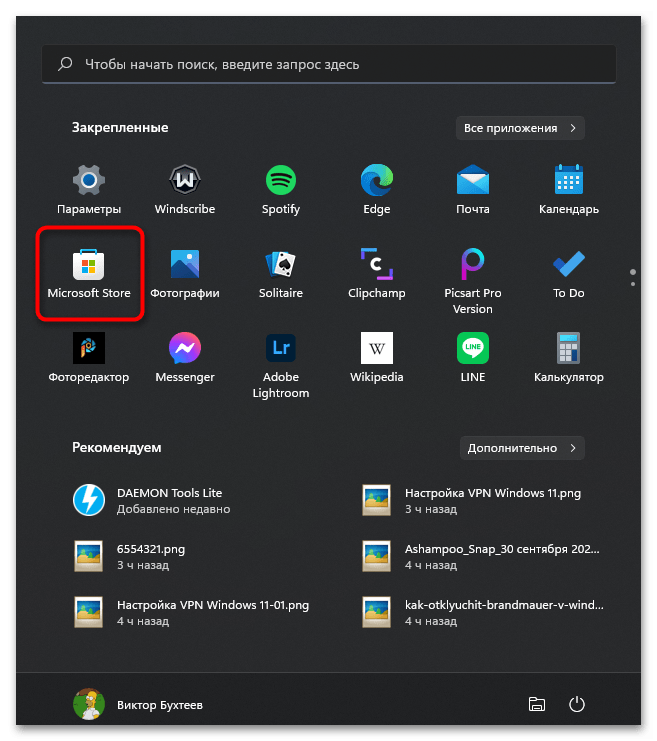Click the search magnifier icon
The image size is (657, 741).
[65, 64]
